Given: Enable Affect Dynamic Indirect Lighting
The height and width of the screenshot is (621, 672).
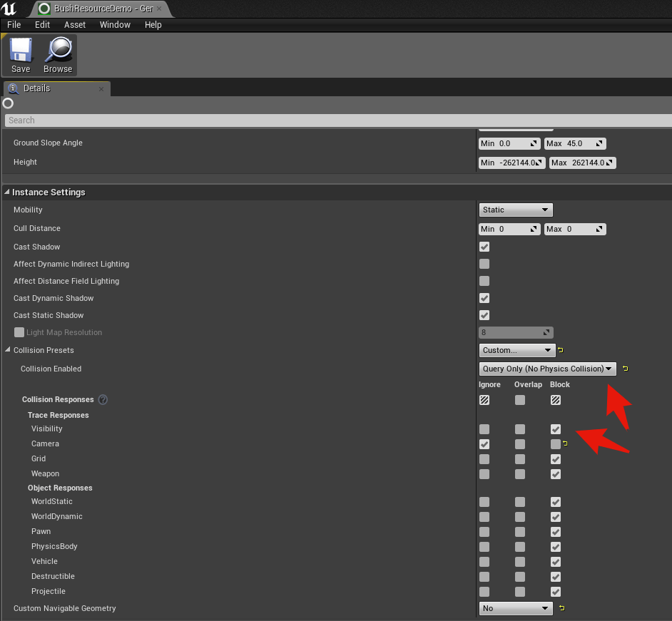Looking at the screenshot, I should [484, 264].
